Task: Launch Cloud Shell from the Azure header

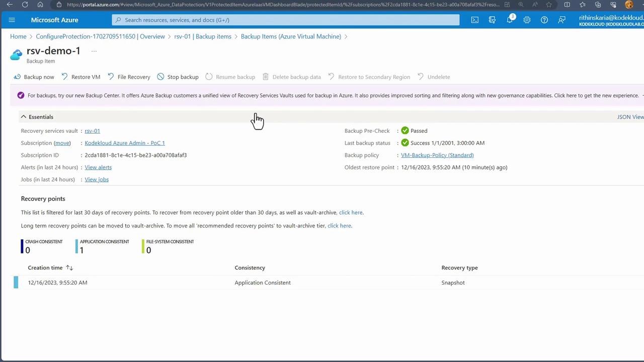Action: click(474, 20)
